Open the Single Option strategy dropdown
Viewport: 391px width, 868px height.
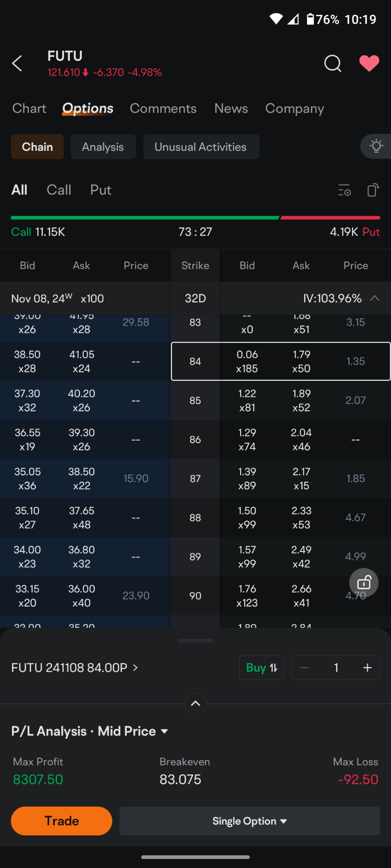click(x=250, y=821)
